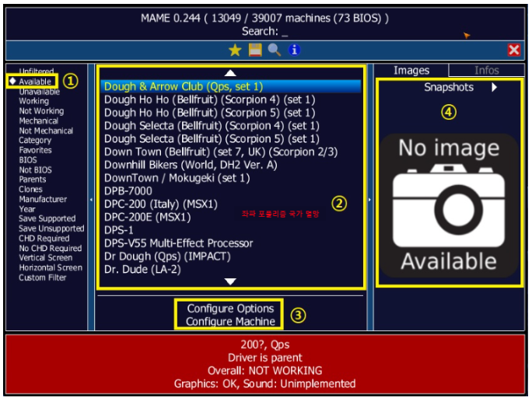
Task: Open Configure Options
Action: (x=230, y=309)
